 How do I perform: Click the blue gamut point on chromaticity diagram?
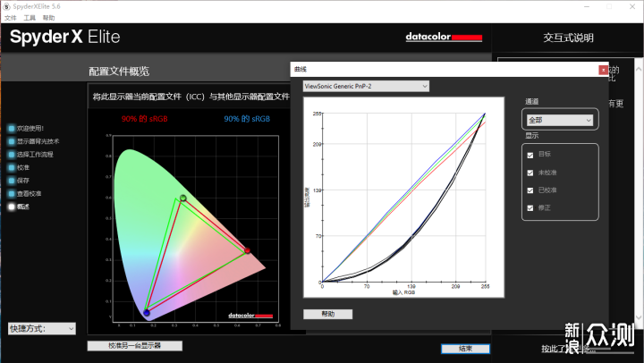pyautogui.click(x=147, y=313)
